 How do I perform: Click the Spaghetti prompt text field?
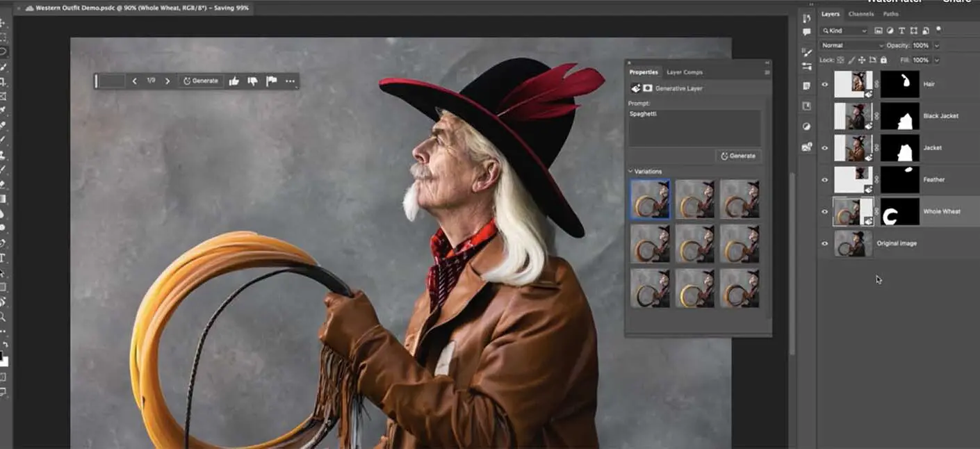694,127
